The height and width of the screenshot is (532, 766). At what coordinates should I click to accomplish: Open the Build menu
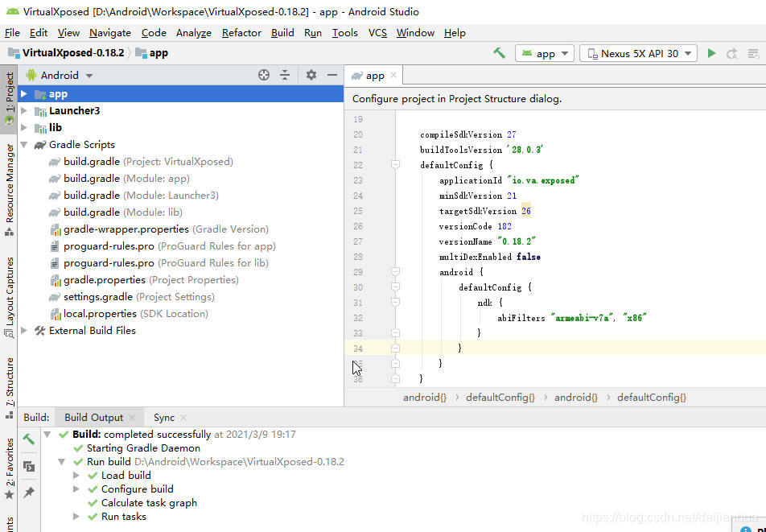pyautogui.click(x=282, y=33)
